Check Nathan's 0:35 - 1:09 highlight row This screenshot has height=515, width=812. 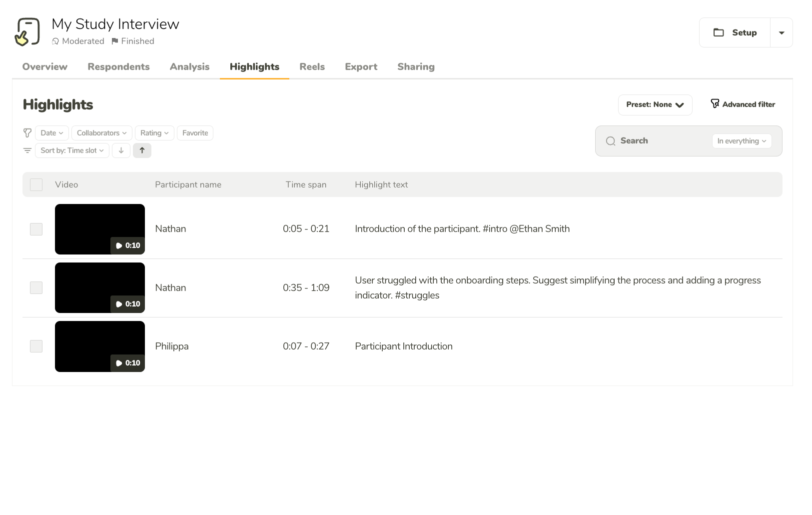[x=36, y=287]
